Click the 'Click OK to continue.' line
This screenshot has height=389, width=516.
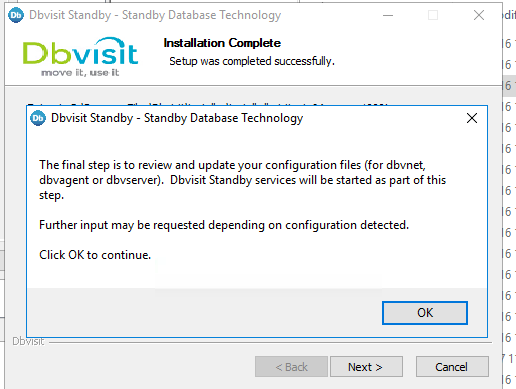pyautogui.click(x=95, y=255)
